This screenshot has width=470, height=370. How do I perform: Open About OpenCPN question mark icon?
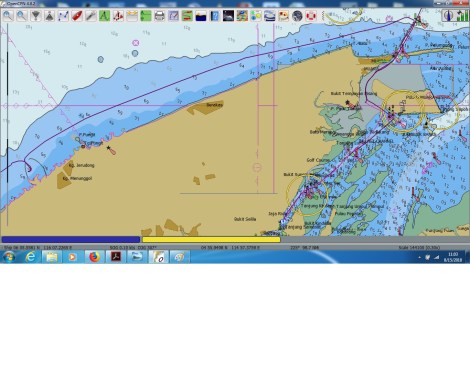click(215, 16)
